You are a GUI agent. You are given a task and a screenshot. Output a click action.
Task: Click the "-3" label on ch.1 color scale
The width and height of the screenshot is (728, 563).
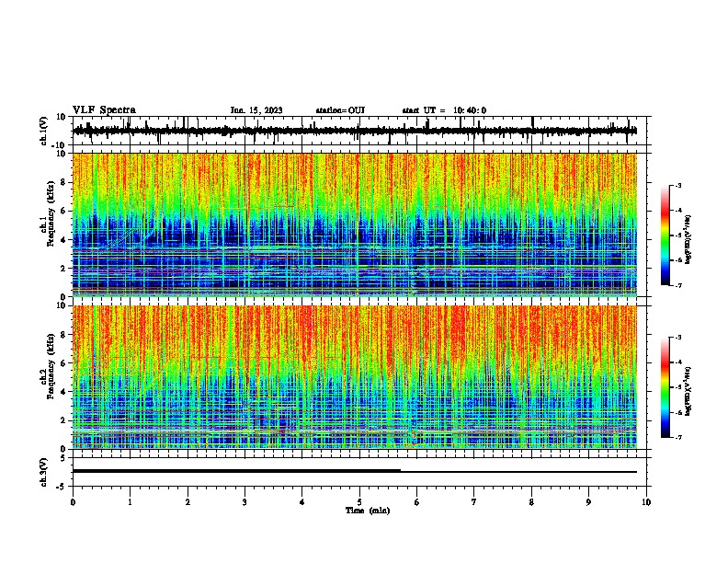[x=678, y=185]
